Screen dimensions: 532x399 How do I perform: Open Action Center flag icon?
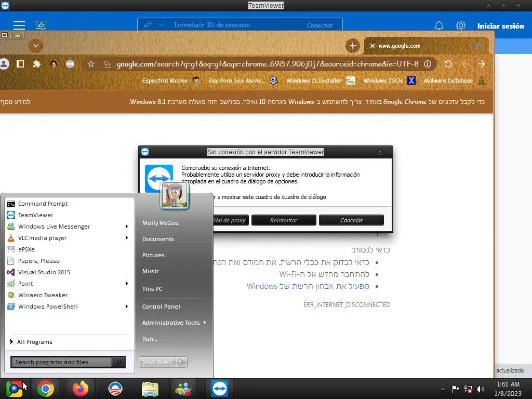pos(455,389)
